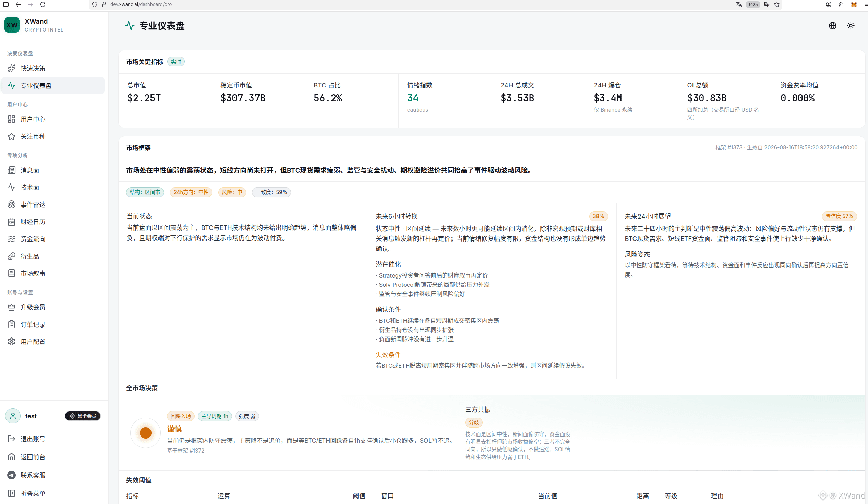Toggle light/dark theme sun icon
This screenshot has width=868, height=504.
(851, 26)
